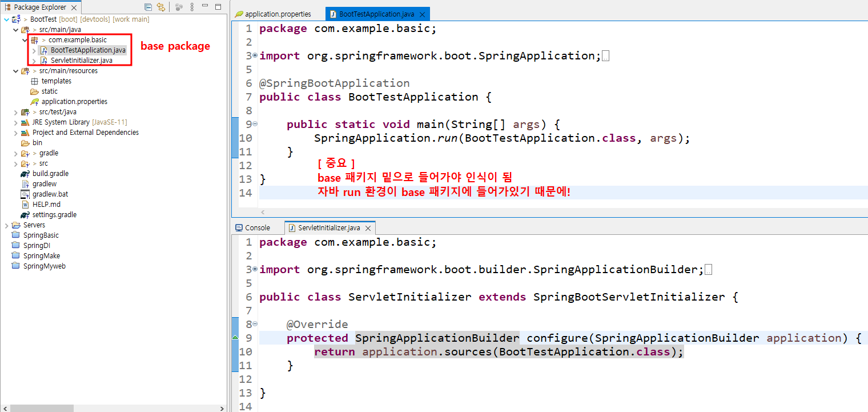Select SpringMyweb project in tree
This screenshot has width=868, height=412.
45,266
